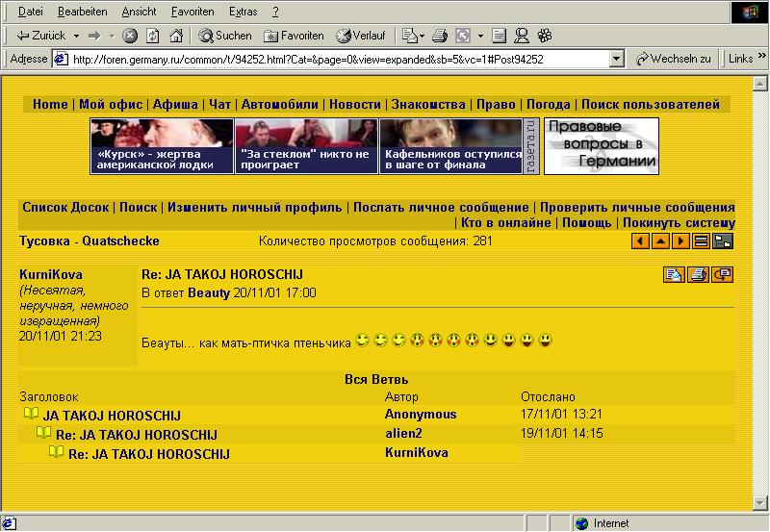This screenshot has height=532, width=770.
Task: Click the browser Print icon in toolbar
Action: point(440,36)
